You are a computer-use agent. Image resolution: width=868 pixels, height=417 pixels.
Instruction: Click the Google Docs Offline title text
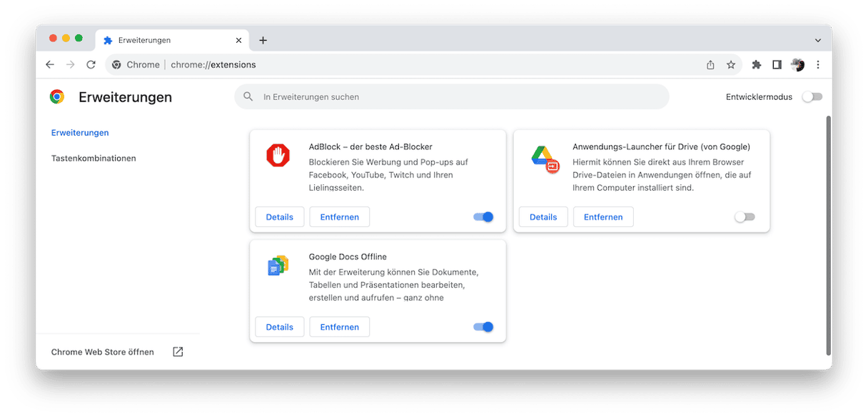click(x=348, y=257)
